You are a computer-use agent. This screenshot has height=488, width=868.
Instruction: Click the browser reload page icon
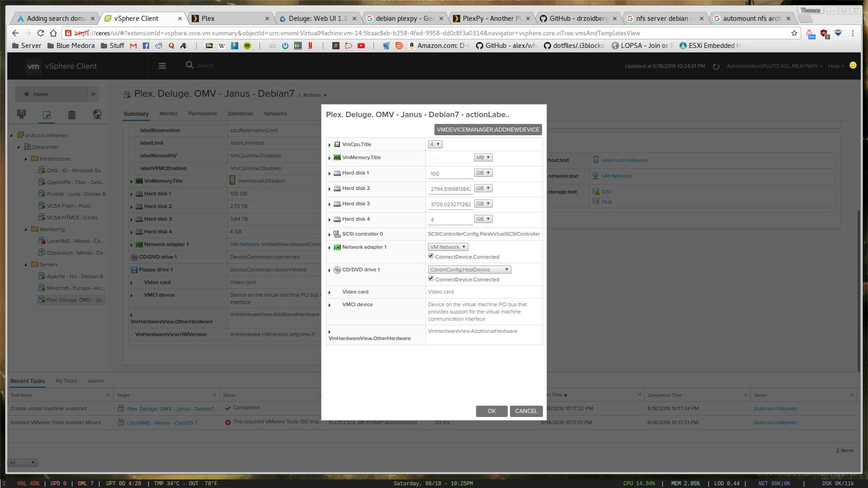point(41,33)
